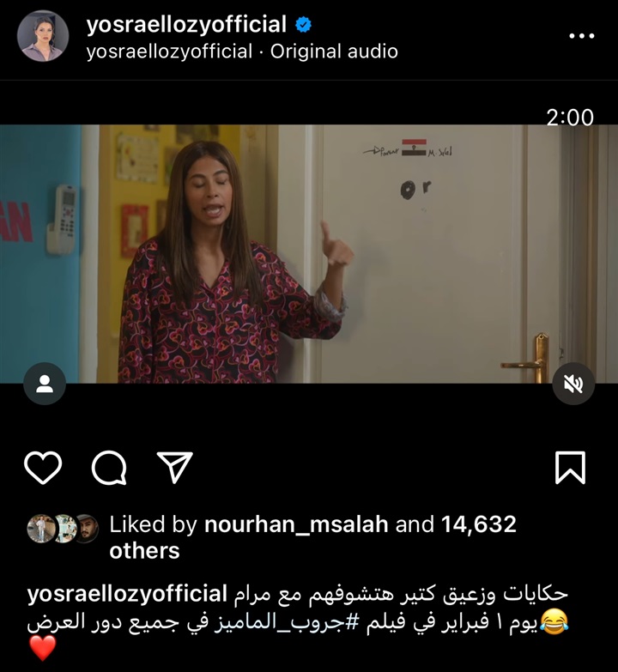Open yosraellozyofficial profile picture

[x=43, y=36]
